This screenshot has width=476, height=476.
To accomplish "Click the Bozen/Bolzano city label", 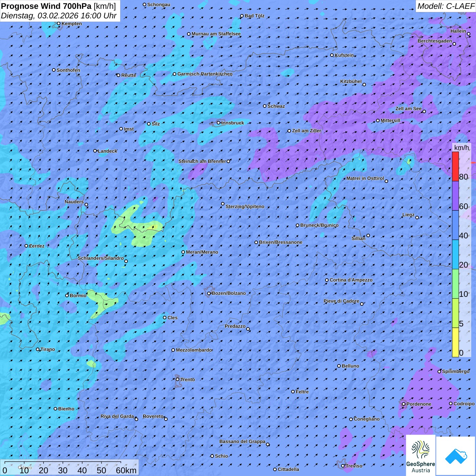I will [228, 293].
